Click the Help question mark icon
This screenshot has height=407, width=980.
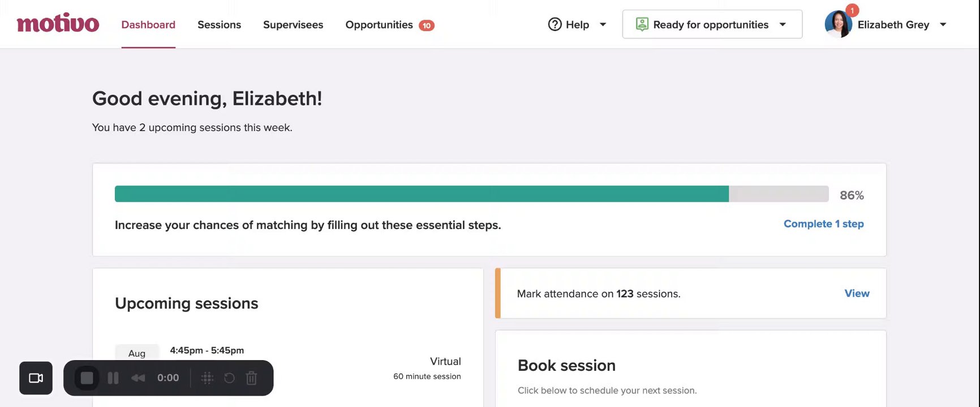click(x=555, y=24)
